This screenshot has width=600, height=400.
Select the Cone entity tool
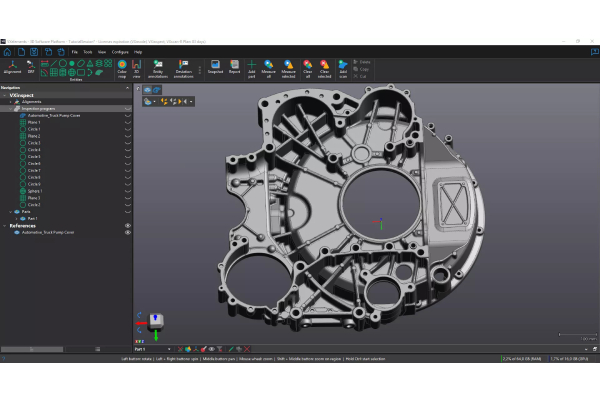coord(90,64)
